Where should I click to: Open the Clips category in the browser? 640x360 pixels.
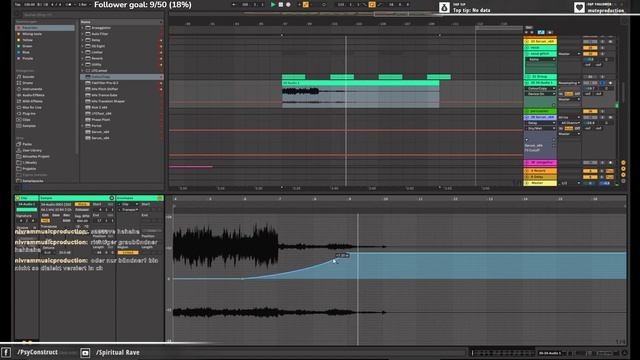[26, 120]
